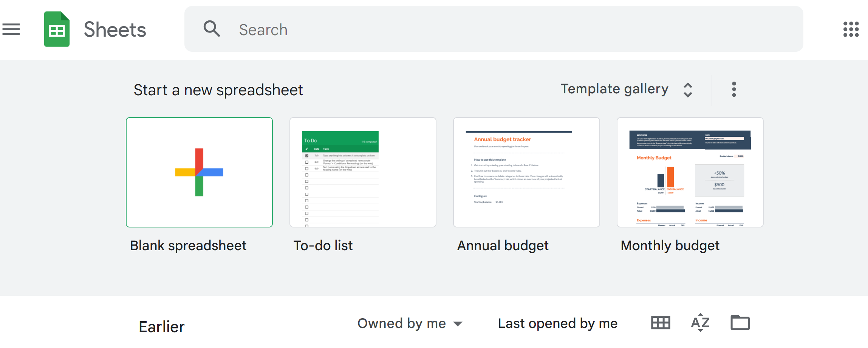868x348 pixels.
Task: Click the Annual budget label
Action: [x=503, y=246]
